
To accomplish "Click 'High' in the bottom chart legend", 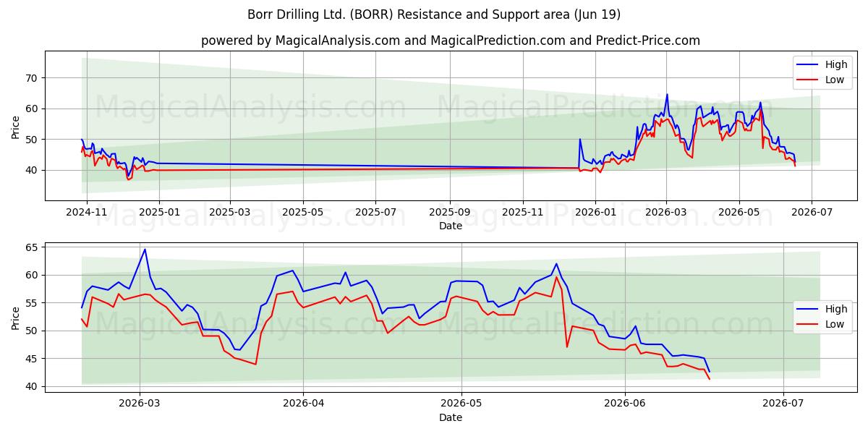I will point(836,309).
